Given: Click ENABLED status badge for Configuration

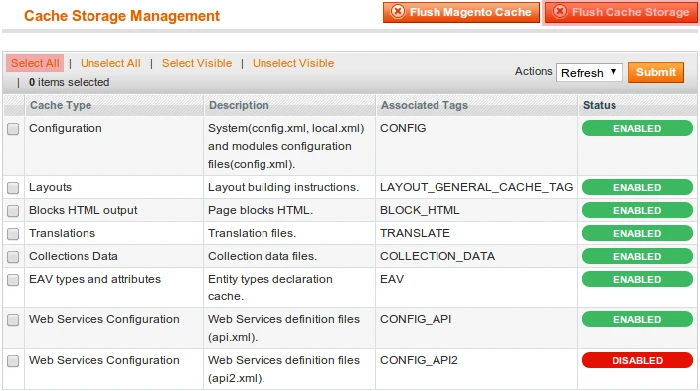Looking at the screenshot, I should tap(637, 129).
